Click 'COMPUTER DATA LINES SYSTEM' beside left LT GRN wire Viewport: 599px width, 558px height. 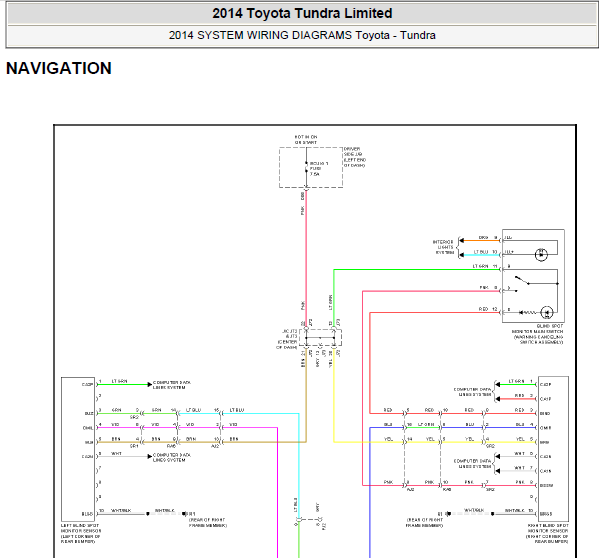point(172,385)
